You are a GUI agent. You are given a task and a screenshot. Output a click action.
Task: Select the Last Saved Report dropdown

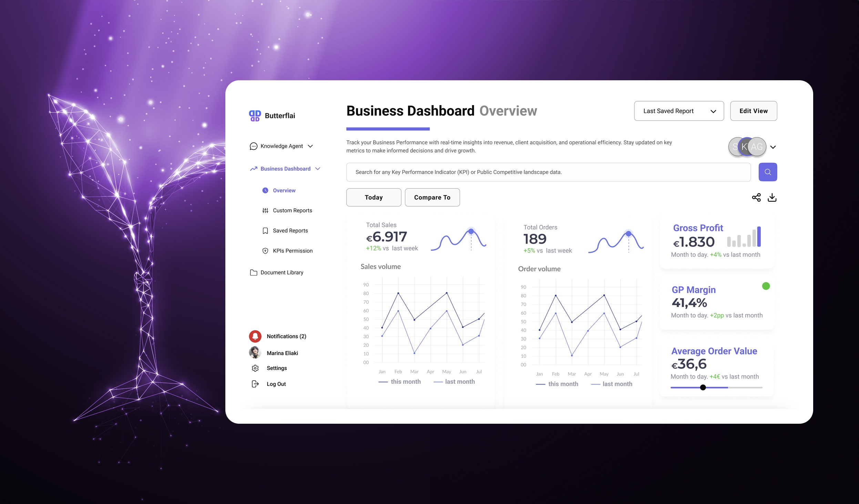pos(678,110)
